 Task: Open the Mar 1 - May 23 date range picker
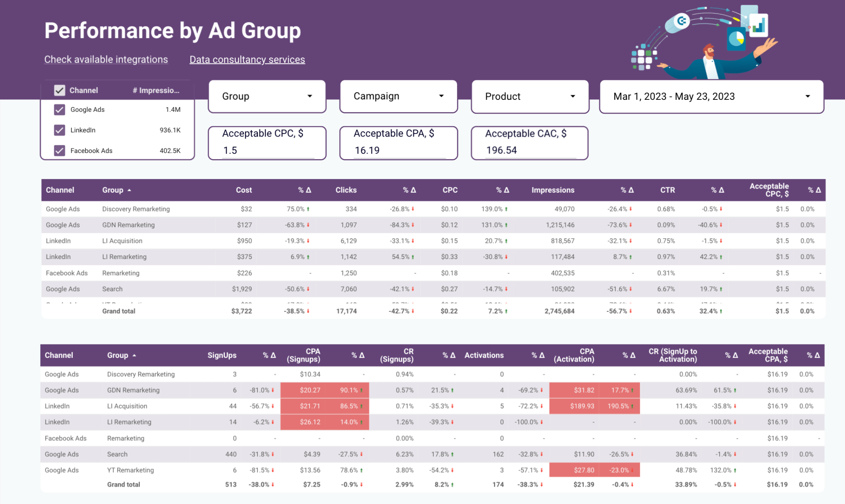pyautogui.click(x=711, y=97)
